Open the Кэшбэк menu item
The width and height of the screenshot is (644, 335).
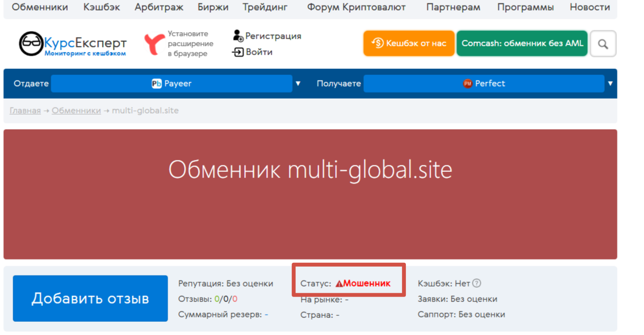point(101,7)
